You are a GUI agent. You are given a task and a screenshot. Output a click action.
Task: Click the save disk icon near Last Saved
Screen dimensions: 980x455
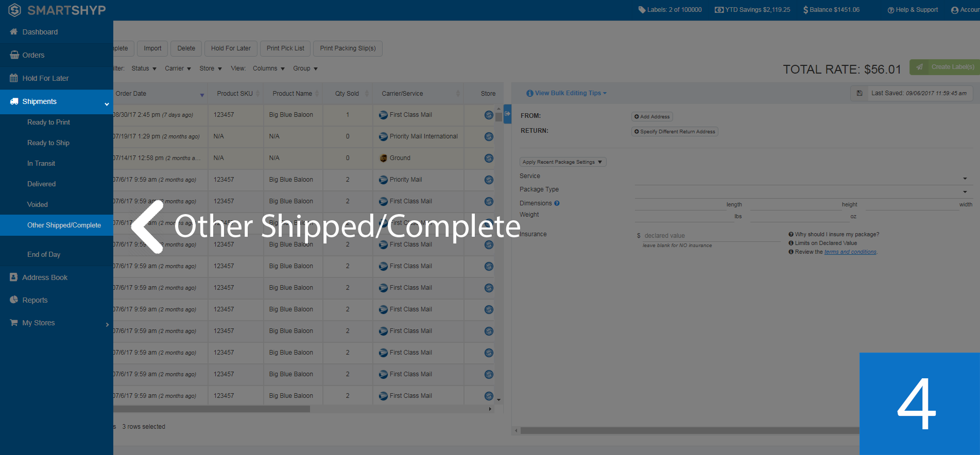859,93
